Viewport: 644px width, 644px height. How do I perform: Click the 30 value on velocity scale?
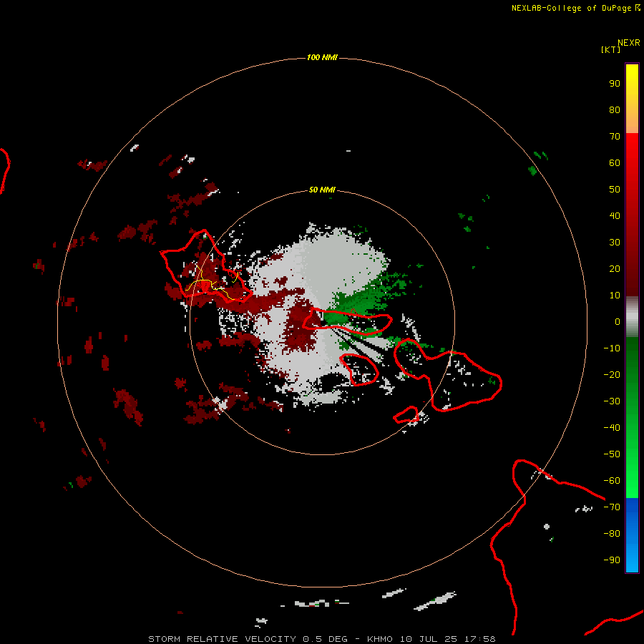tap(615, 243)
